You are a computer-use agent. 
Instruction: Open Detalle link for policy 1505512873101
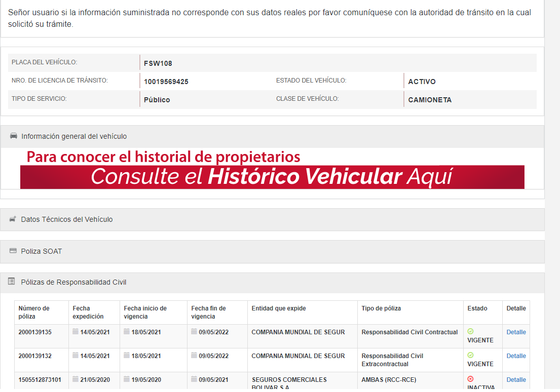coord(516,380)
